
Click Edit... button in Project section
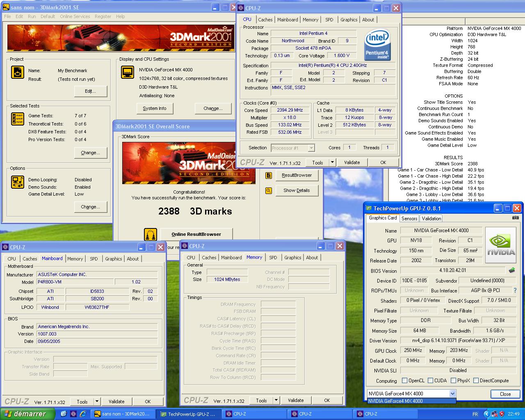click(x=91, y=91)
